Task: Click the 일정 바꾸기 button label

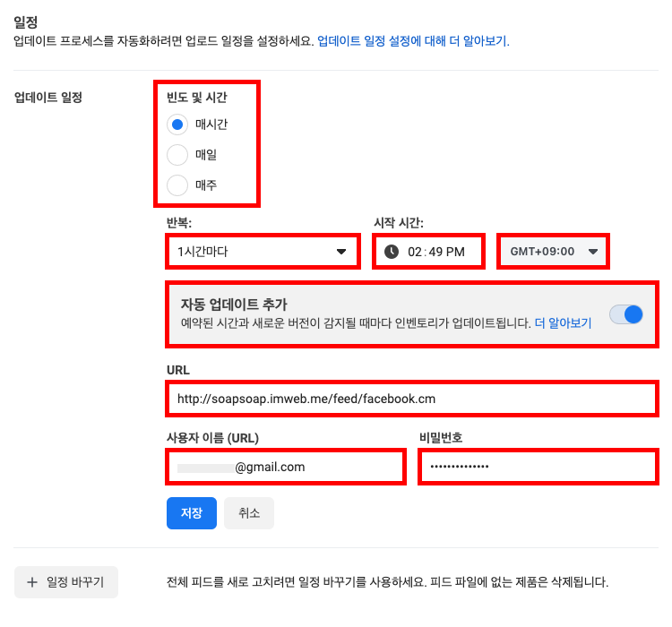Action: click(75, 582)
